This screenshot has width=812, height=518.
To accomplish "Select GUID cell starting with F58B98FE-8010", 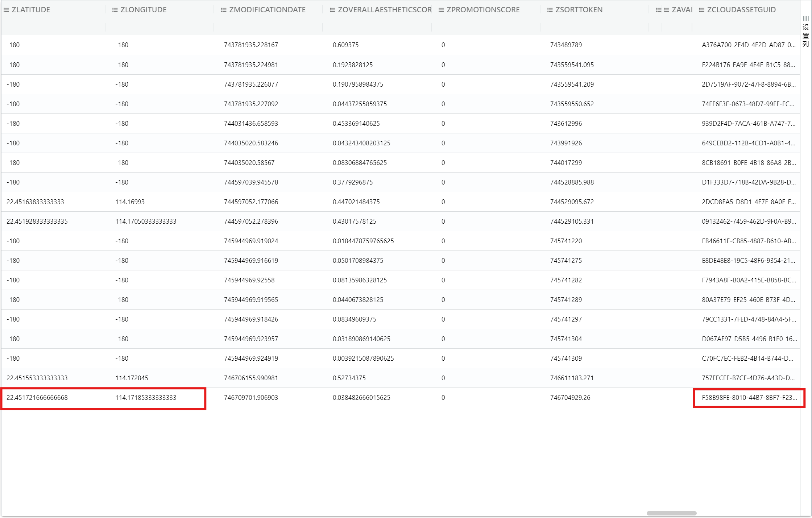I will (x=749, y=398).
